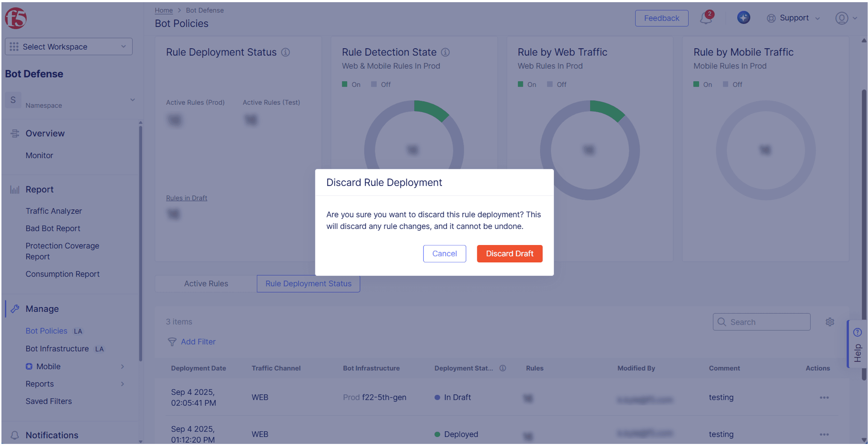The image size is (868, 445).
Task: Open the Rules in Draft link
Action: [186, 198]
